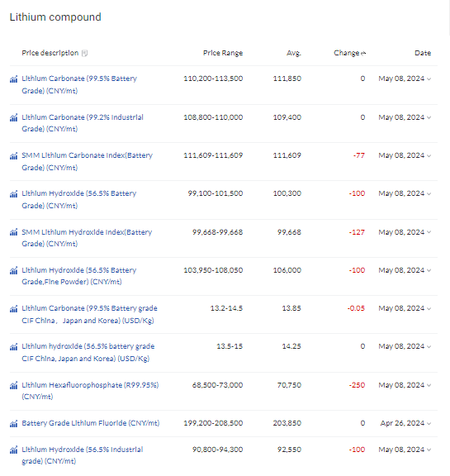450x476 pixels.
Task: Open chart icon for Lithium Hexafluorophosphate row
Action: click(x=14, y=386)
